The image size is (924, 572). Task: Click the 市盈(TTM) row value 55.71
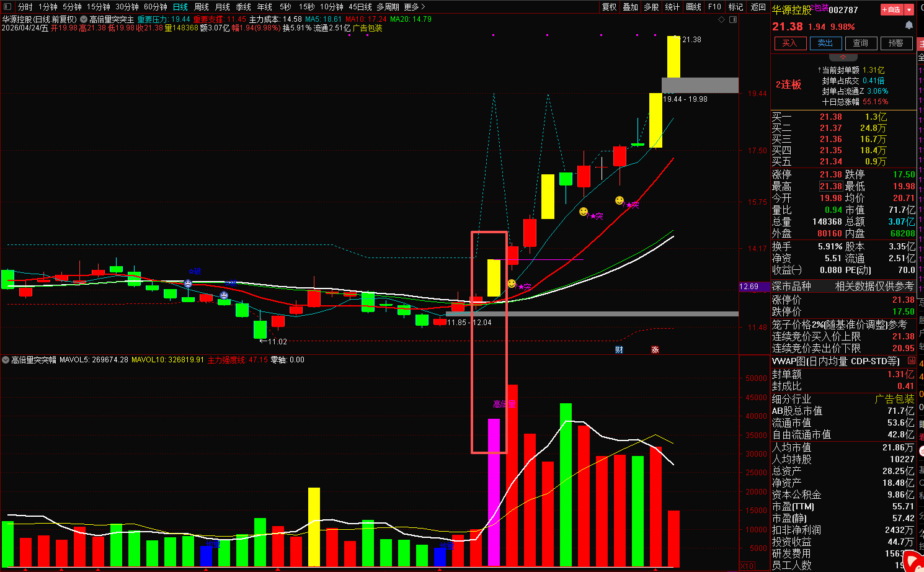point(904,506)
